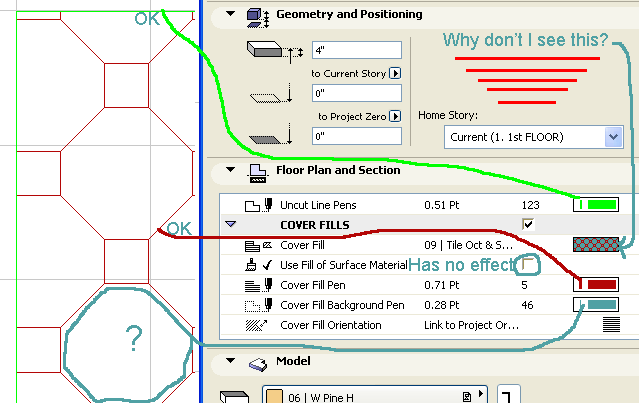
Task: Click the Cover Fill Orientation row icon
Action: coord(256,325)
